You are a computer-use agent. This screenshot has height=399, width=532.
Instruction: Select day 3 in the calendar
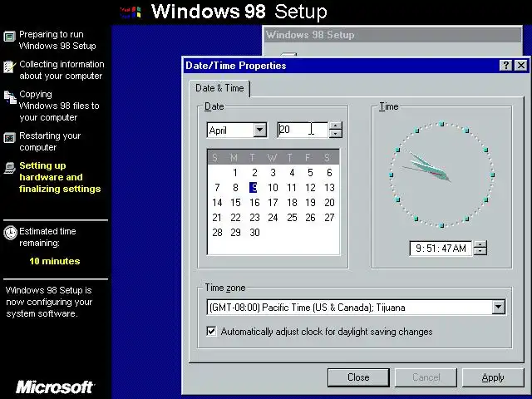(273, 173)
